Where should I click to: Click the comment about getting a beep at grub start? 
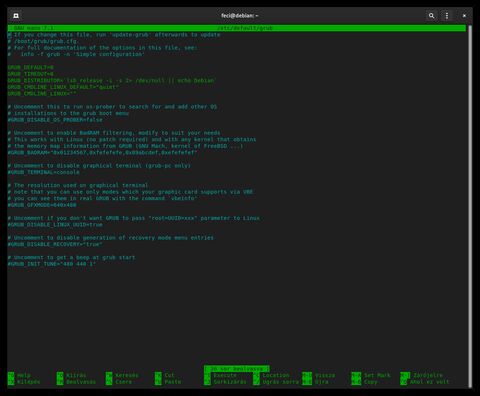pos(71,257)
